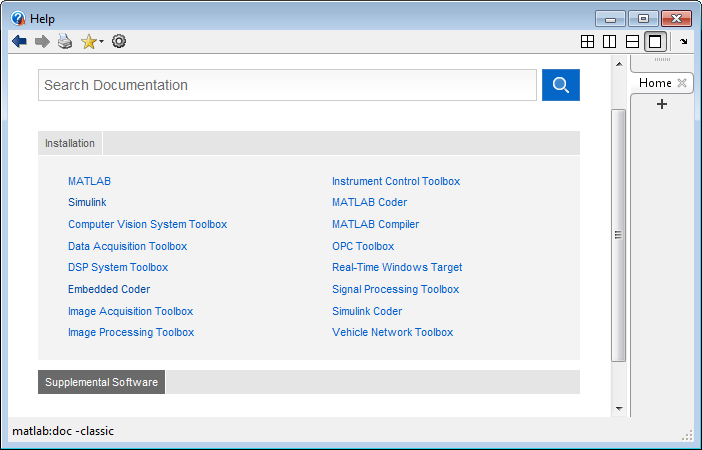Click the blue search magnifier button
The height and width of the screenshot is (450, 702).
(x=561, y=85)
